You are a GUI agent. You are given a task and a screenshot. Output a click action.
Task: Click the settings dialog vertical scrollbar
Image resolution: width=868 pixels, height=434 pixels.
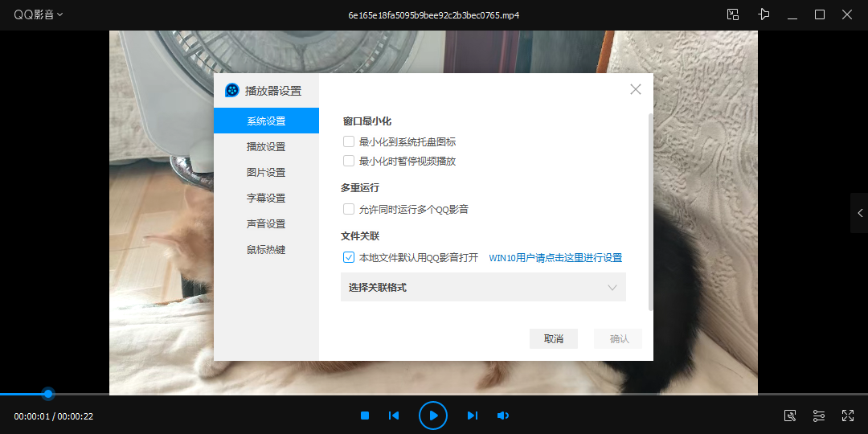click(650, 212)
